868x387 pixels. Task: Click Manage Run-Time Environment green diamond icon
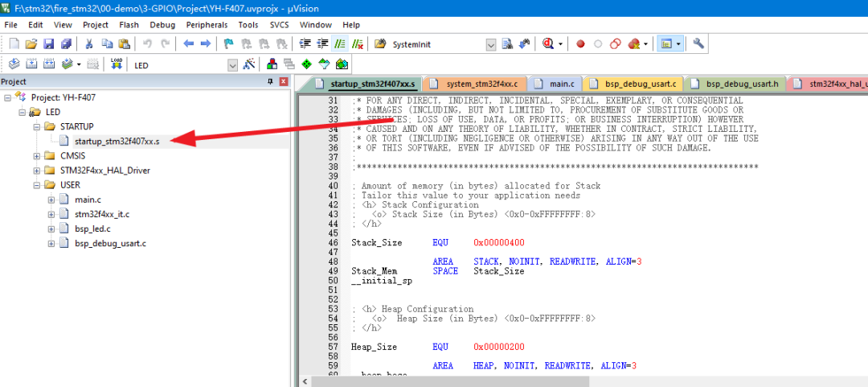[306, 64]
